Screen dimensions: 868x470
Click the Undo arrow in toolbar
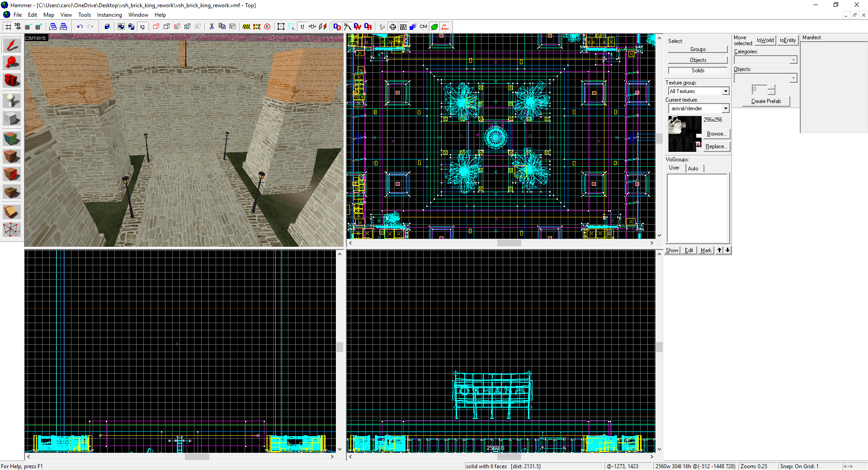80,27
